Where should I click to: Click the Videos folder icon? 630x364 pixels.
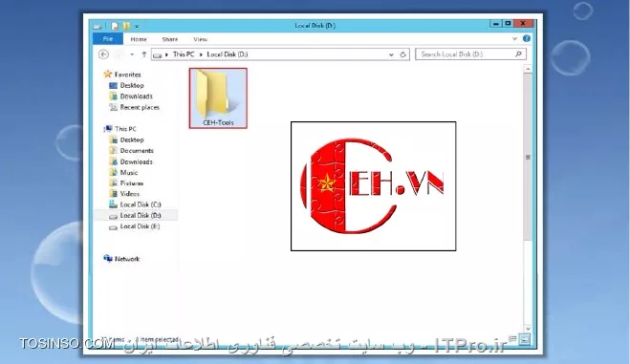[x=114, y=194]
